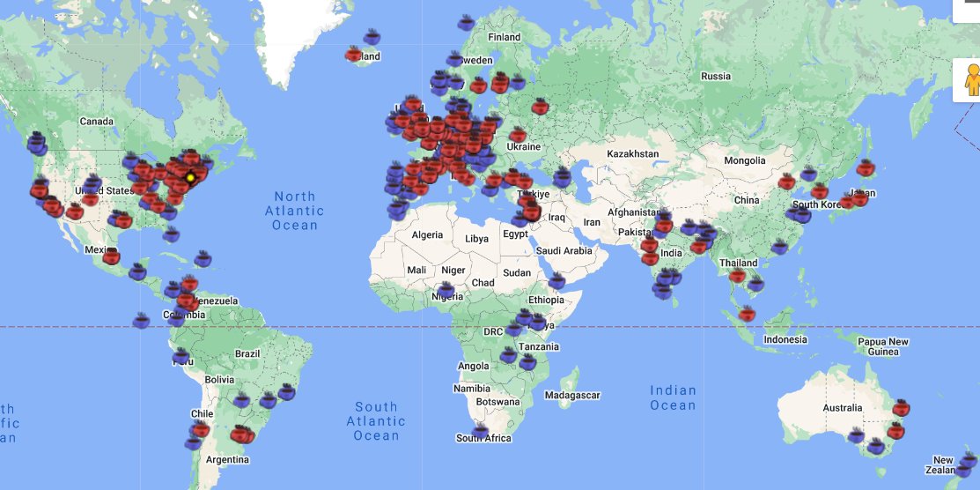
Task: Open blue cup marker in the Caucasus region
Action: [562, 178]
